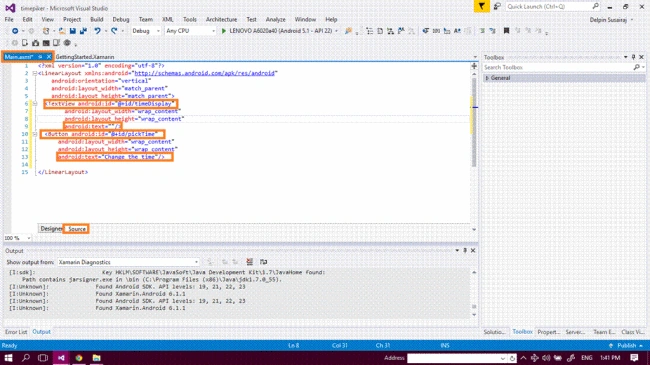Click the Save icon in toolbar
Viewport: 650px width, 365px height.
[x=73, y=31]
